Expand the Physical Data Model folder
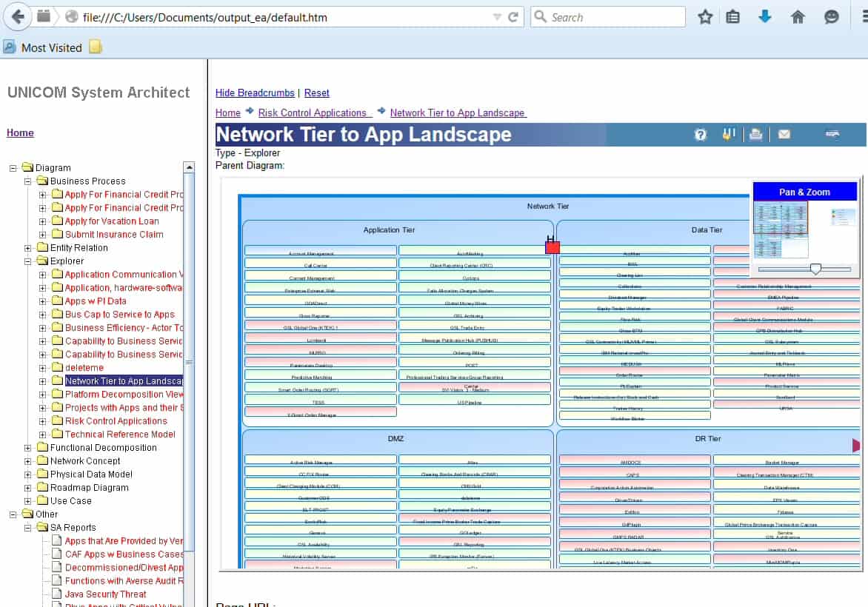868x607 pixels. 27,474
